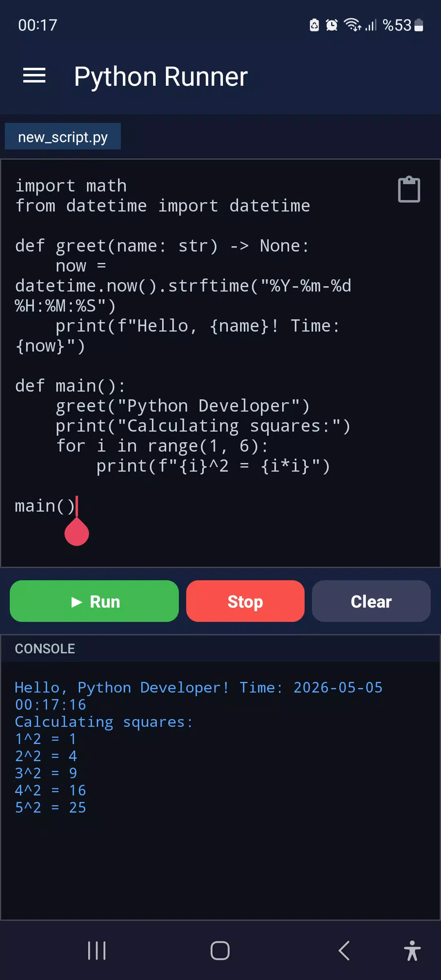The height and width of the screenshot is (980, 441).
Task: Tap the alarm icon in status bar
Action: 332,25
